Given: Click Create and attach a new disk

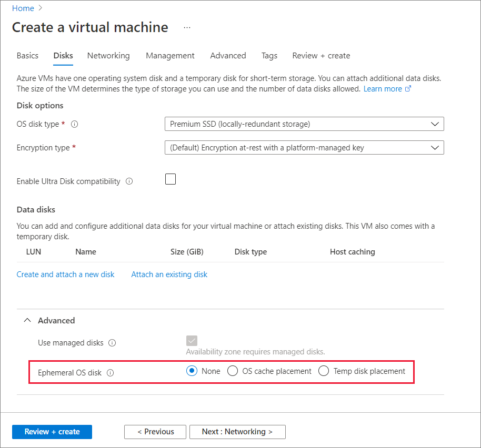Looking at the screenshot, I should coord(65,274).
